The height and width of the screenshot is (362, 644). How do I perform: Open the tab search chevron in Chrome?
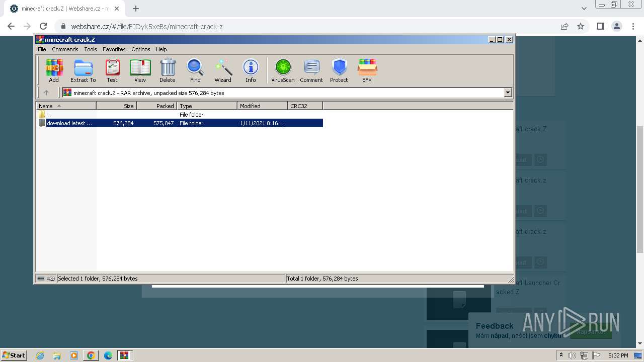(x=584, y=9)
